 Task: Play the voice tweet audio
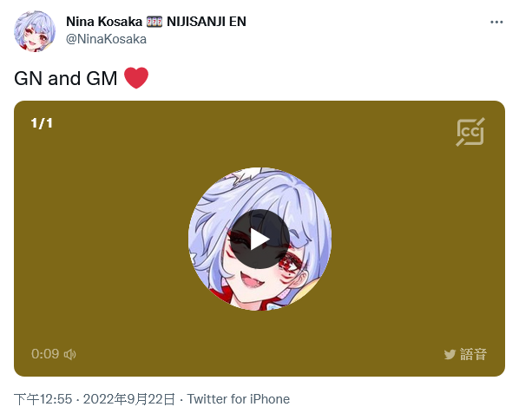coord(259,239)
